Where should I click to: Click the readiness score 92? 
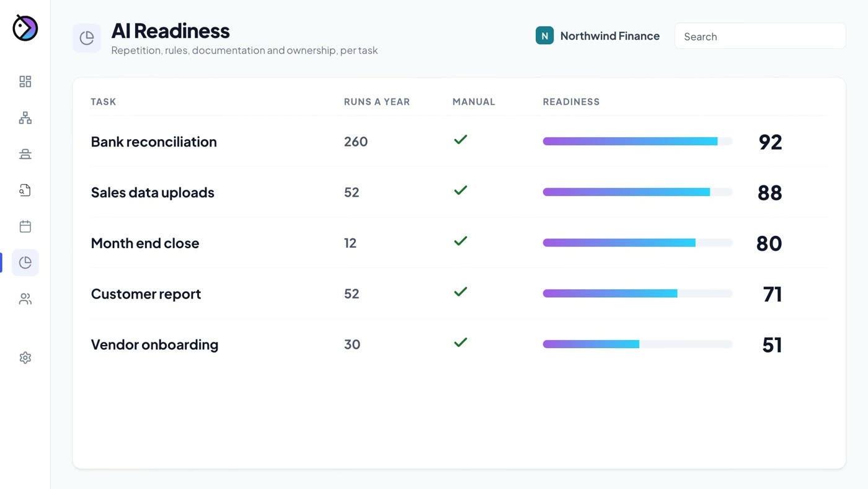(770, 142)
